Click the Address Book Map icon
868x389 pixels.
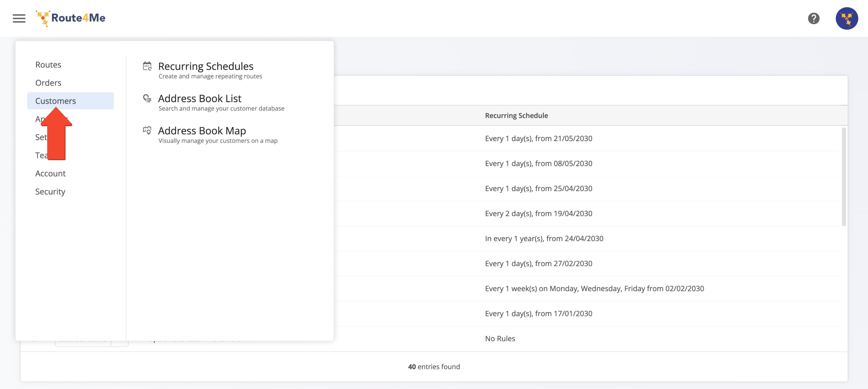tap(147, 131)
